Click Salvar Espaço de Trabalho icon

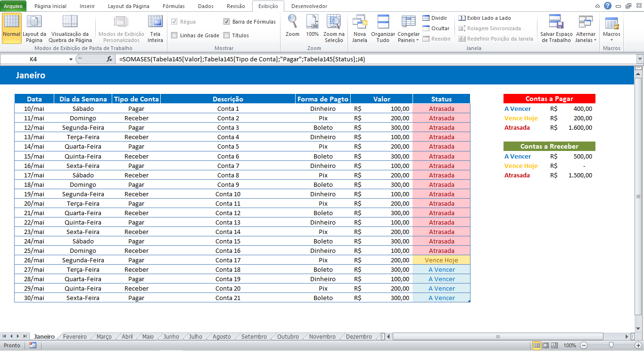pos(556,28)
